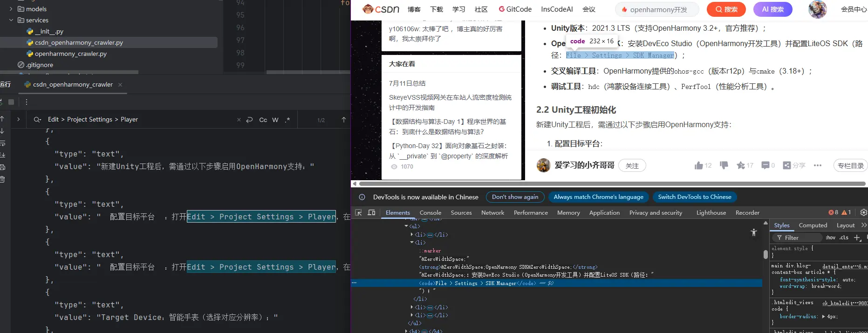The image size is (868, 333).
Task: Toggle match case Cc in search bar
Action: pyautogui.click(x=263, y=120)
